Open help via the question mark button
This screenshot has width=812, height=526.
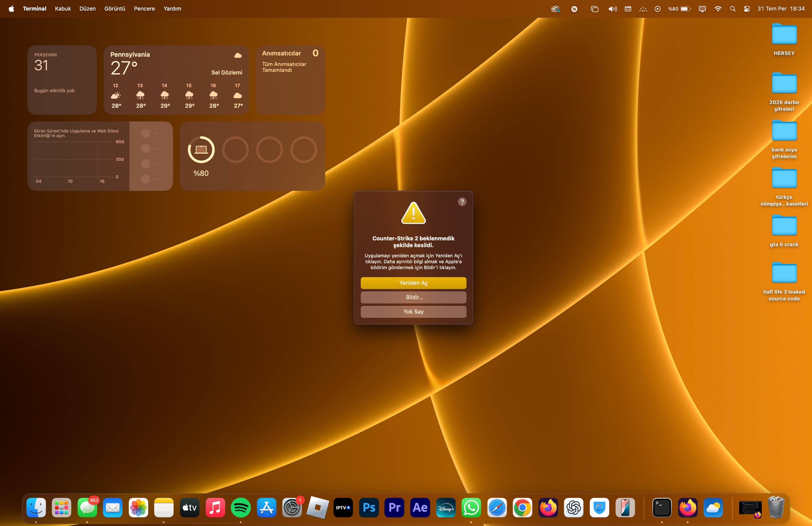pyautogui.click(x=462, y=202)
